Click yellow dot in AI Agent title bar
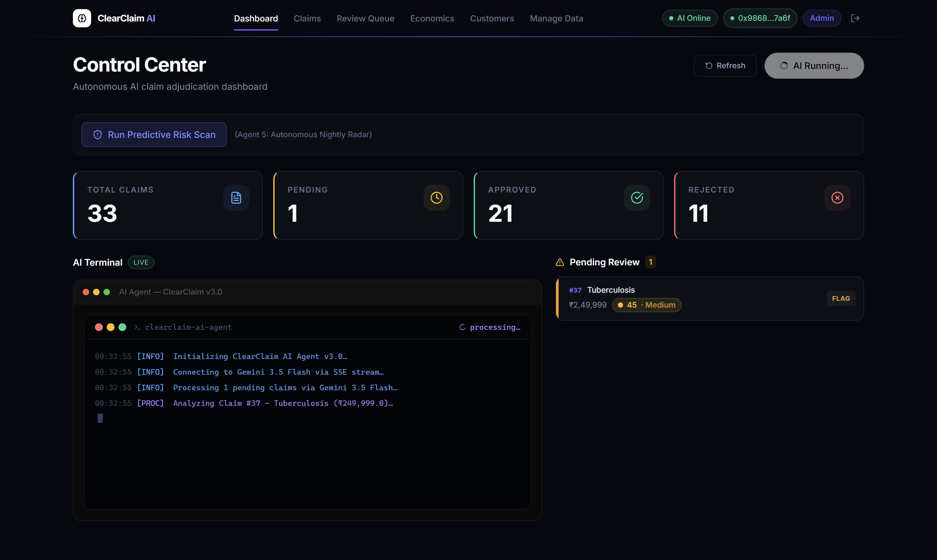Screen dimensions: 937x560 (96, 292)
